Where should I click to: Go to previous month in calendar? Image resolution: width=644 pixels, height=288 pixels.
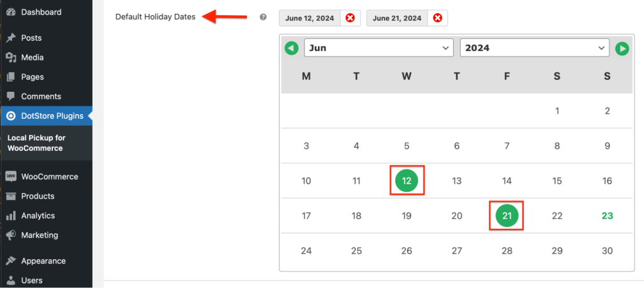click(291, 48)
